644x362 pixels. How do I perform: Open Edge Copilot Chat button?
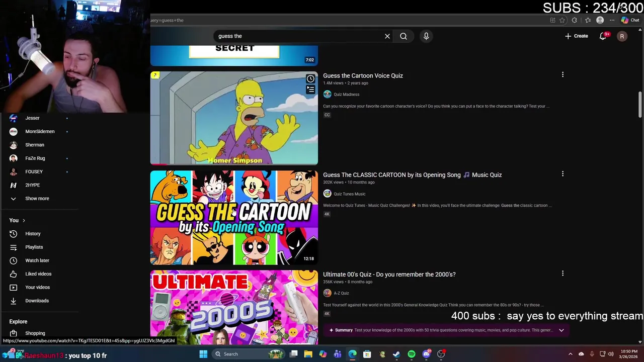[x=630, y=20]
